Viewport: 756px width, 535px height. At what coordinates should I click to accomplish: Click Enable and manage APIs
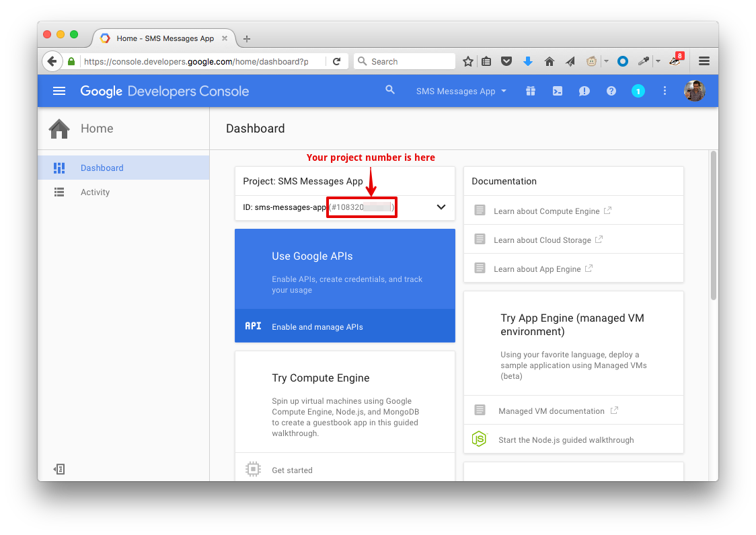(x=345, y=326)
